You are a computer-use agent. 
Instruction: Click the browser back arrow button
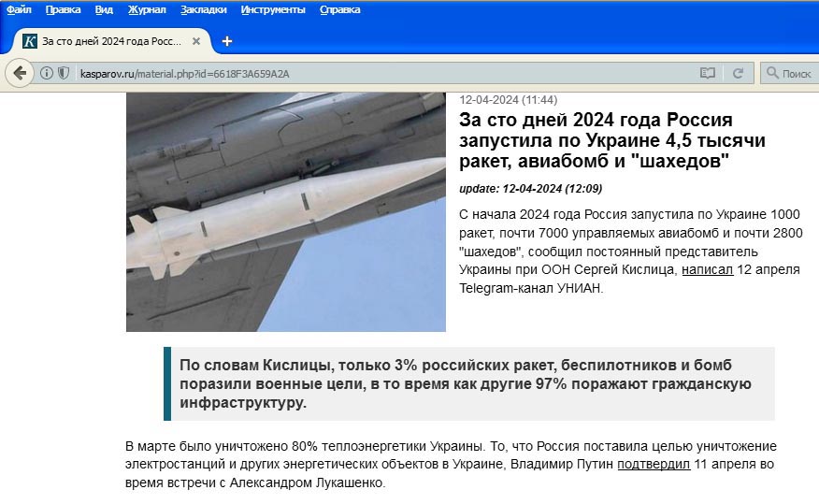tap(20, 73)
